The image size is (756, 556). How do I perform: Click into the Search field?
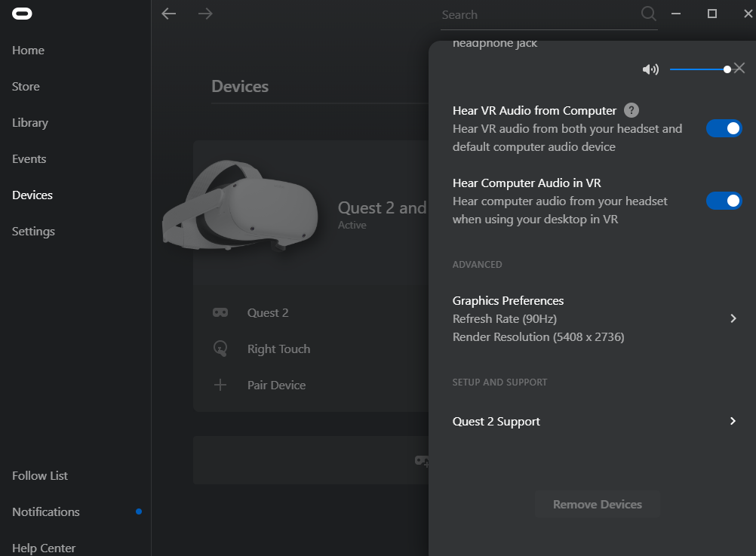coord(540,15)
